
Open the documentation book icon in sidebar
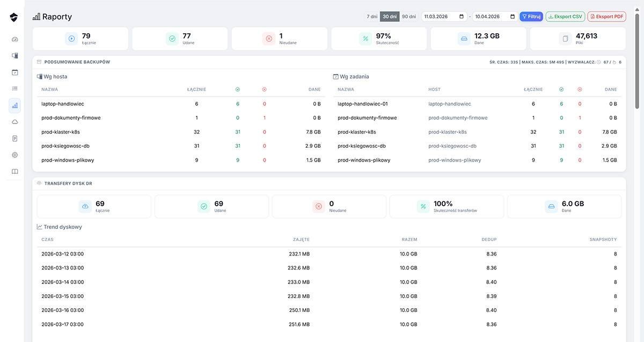[x=14, y=172]
